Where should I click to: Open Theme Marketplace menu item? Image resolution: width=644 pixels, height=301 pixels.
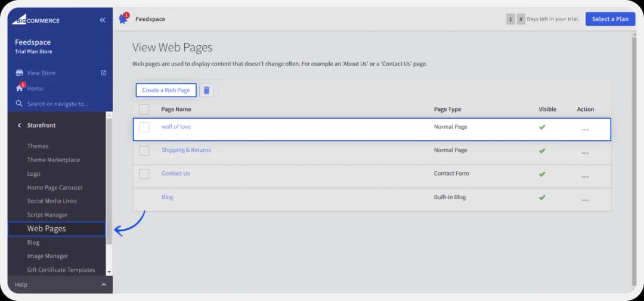[54, 160]
